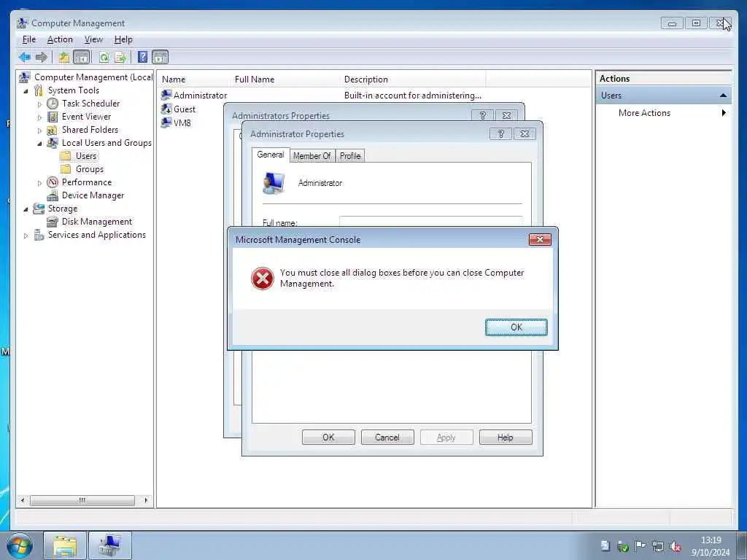Expand the Shared Folders tree node
The height and width of the screenshot is (560, 747).
click(x=39, y=130)
